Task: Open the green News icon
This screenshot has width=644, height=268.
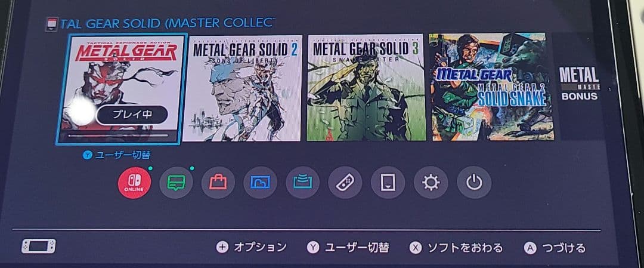Action: [176, 182]
